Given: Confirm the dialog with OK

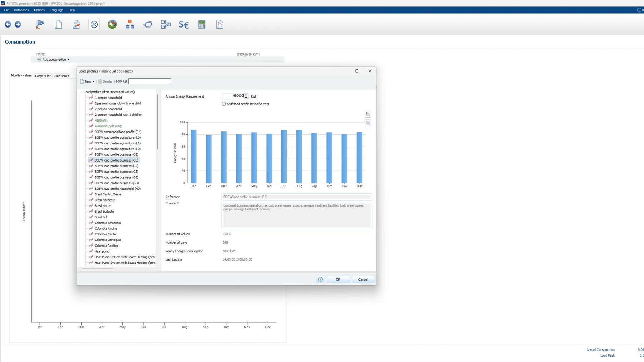Looking at the screenshot, I should [338, 279].
